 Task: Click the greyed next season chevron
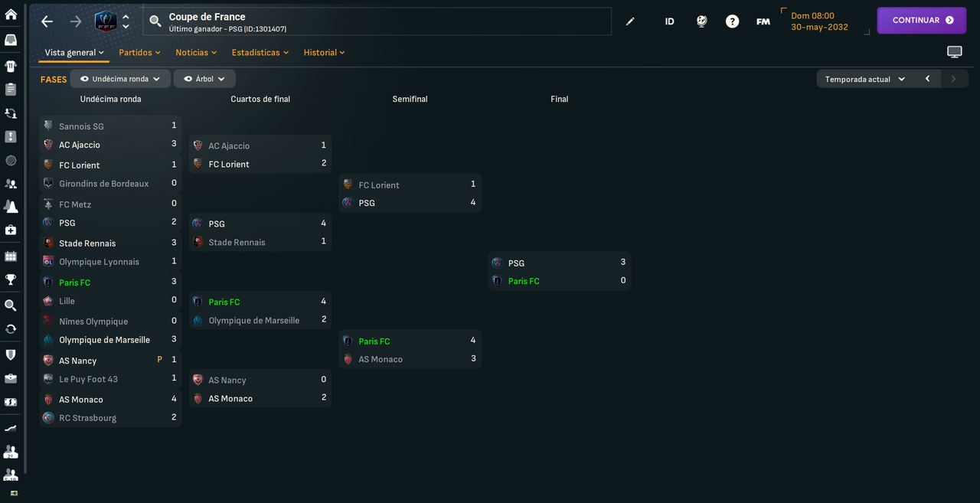[x=953, y=79]
